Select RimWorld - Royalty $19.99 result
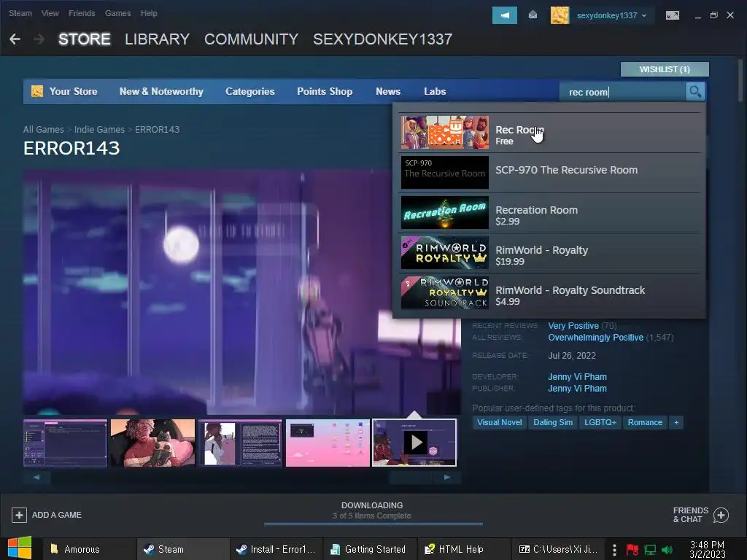Viewport: 747px width, 560px height. pos(550,253)
